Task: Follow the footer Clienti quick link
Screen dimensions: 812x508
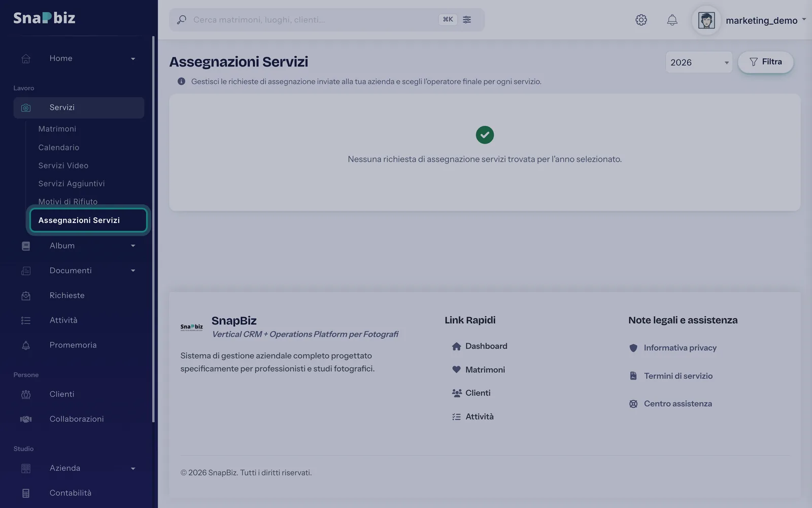Action: pyautogui.click(x=471, y=393)
